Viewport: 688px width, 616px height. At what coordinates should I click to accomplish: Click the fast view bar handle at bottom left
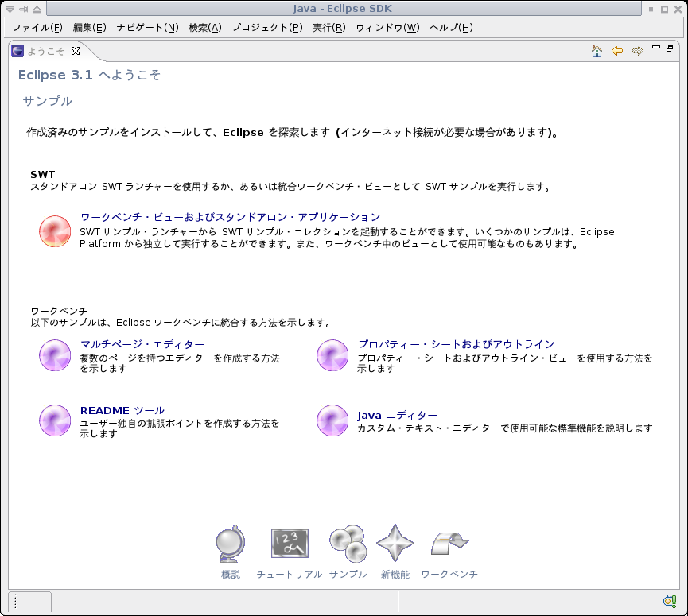tap(15, 601)
